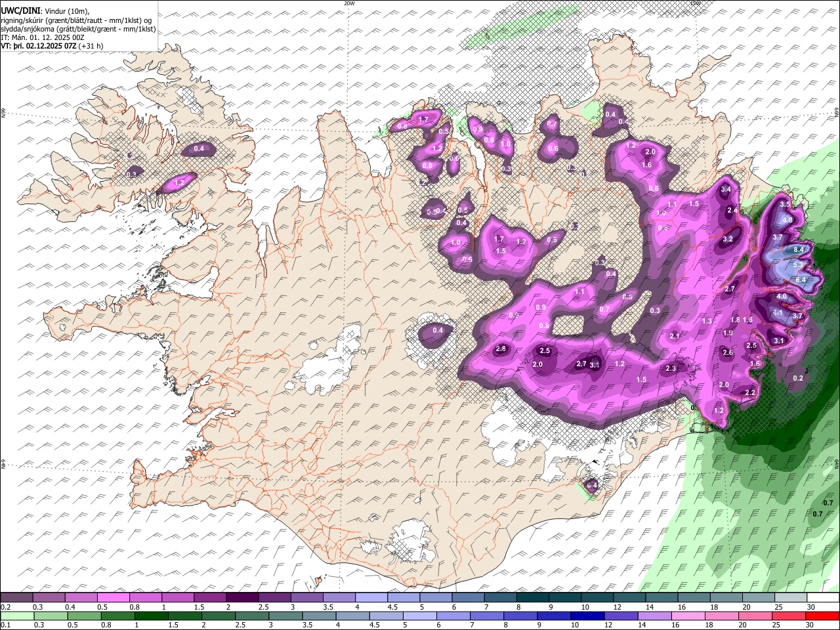Image resolution: width=840 pixels, height=630 pixels.
Task: Click the 3.4 precipitation value on map
Action: coord(726,190)
